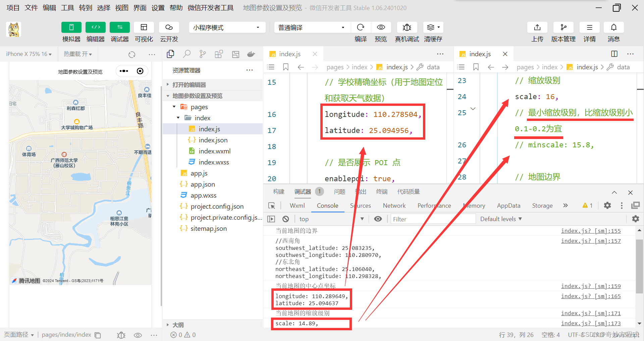The width and height of the screenshot is (644, 341).
Task: Click the element inspector picker icon
Action: pyautogui.click(x=272, y=206)
